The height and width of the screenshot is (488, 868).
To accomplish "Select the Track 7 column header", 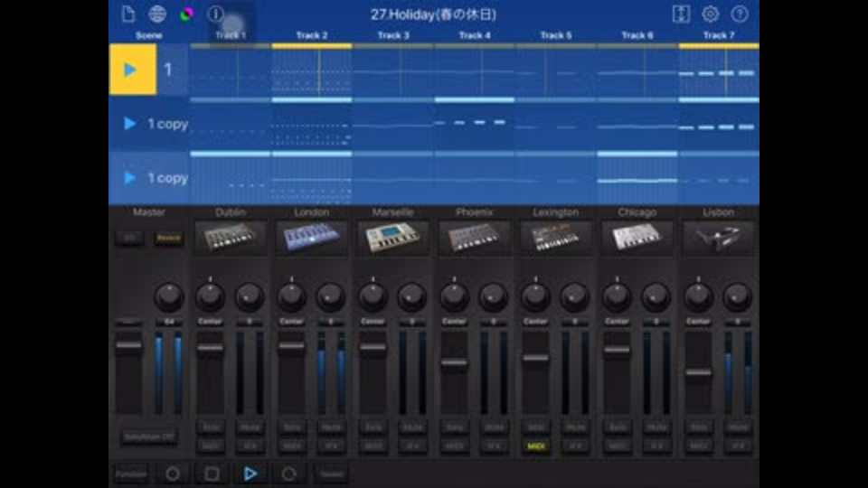I will click(x=719, y=35).
